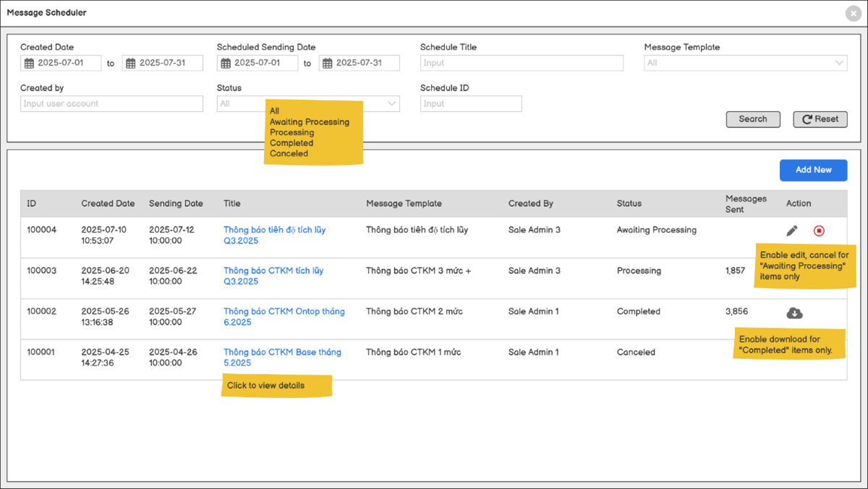Expand the Status filter dropdown
Image resolution: width=868 pixels, height=489 pixels.
(x=393, y=104)
